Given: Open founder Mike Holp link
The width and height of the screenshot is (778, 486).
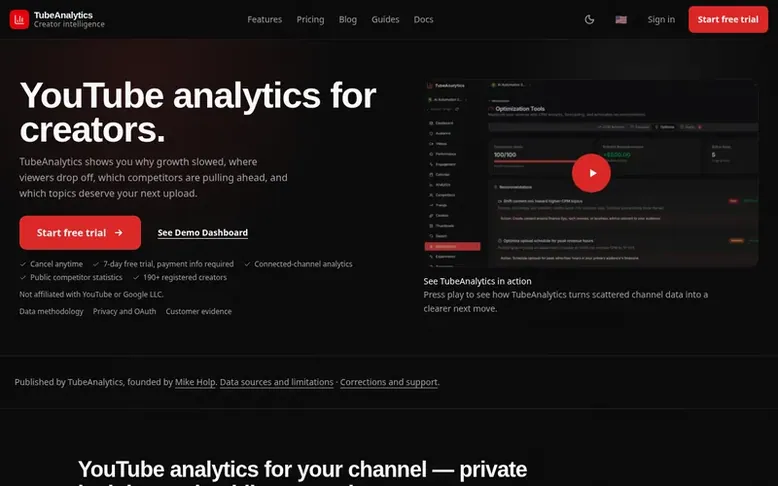Looking at the screenshot, I should coord(195,382).
